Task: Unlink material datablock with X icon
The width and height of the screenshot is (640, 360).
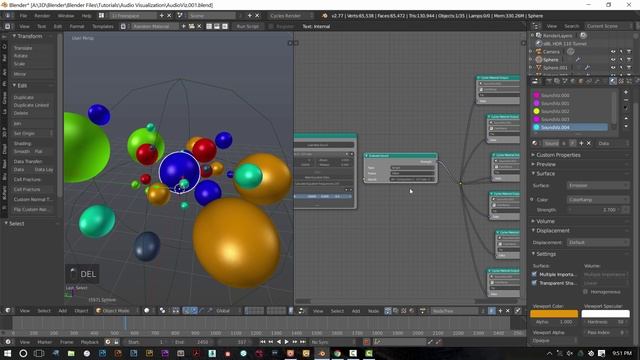Action: click(x=589, y=143)
